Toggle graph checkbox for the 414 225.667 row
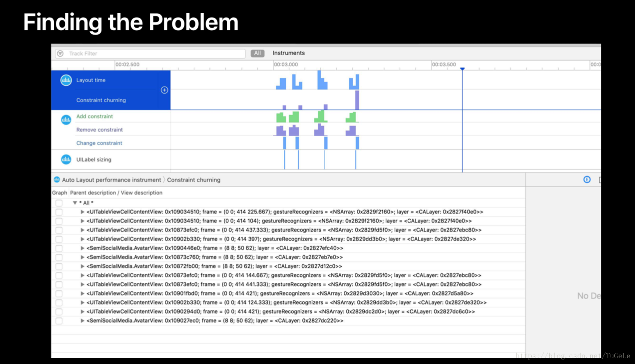This screenshot has height=364, width=635. coord(59,212)
